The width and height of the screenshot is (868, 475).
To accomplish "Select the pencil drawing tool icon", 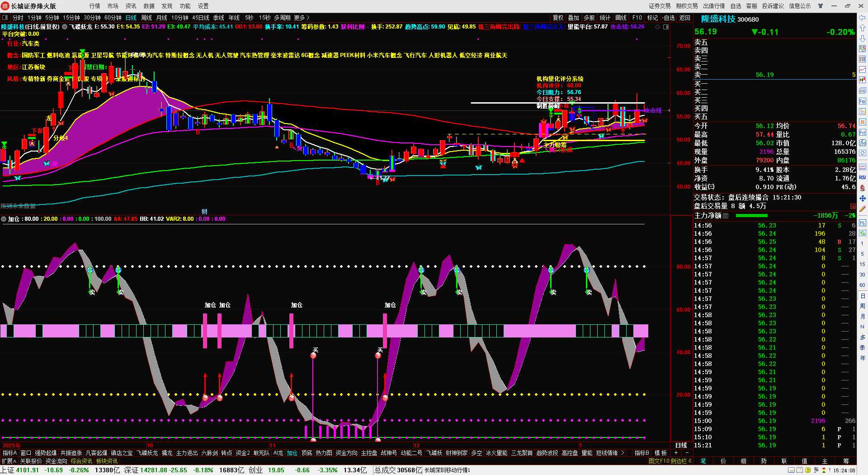I will (x=863, y=209).
